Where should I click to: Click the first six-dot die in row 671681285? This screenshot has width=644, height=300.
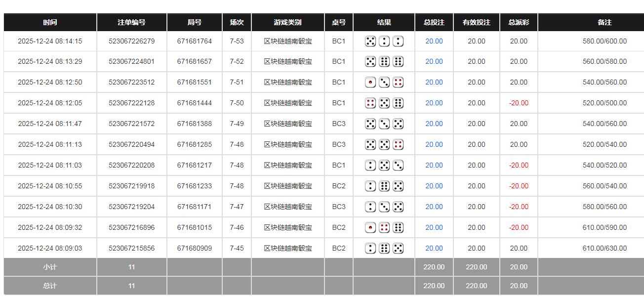tap(370, 144)
